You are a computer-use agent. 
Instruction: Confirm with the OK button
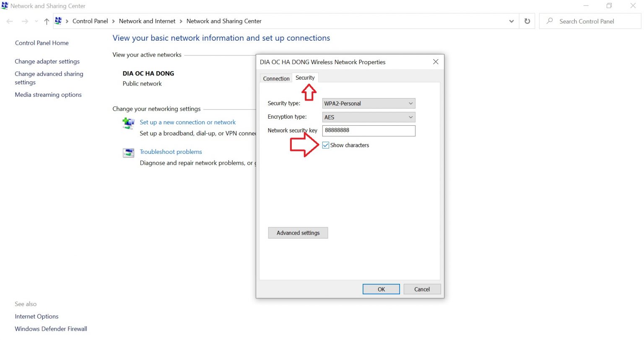381,289
